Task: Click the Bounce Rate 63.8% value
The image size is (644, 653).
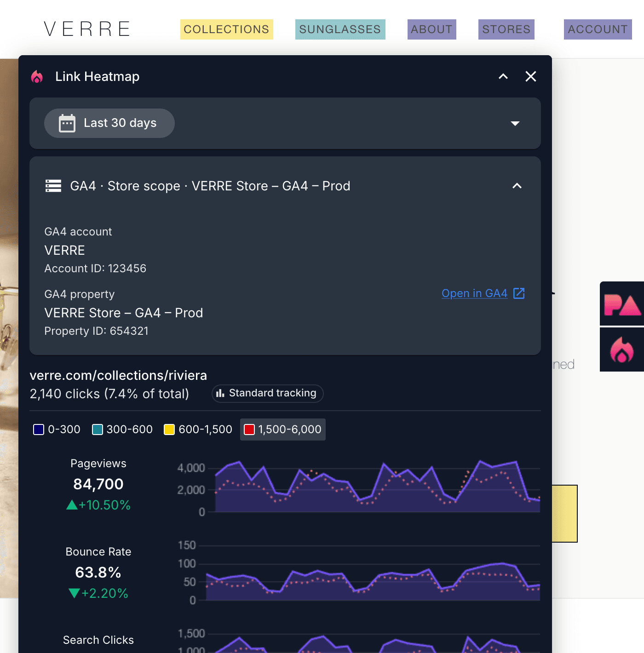Action: point(98,573)
